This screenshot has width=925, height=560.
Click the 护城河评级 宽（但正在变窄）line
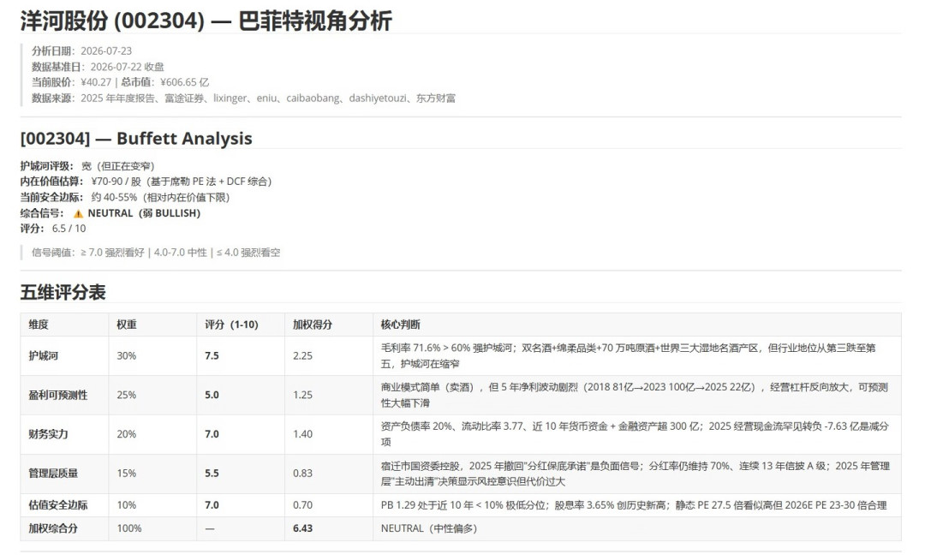(87, 166)
